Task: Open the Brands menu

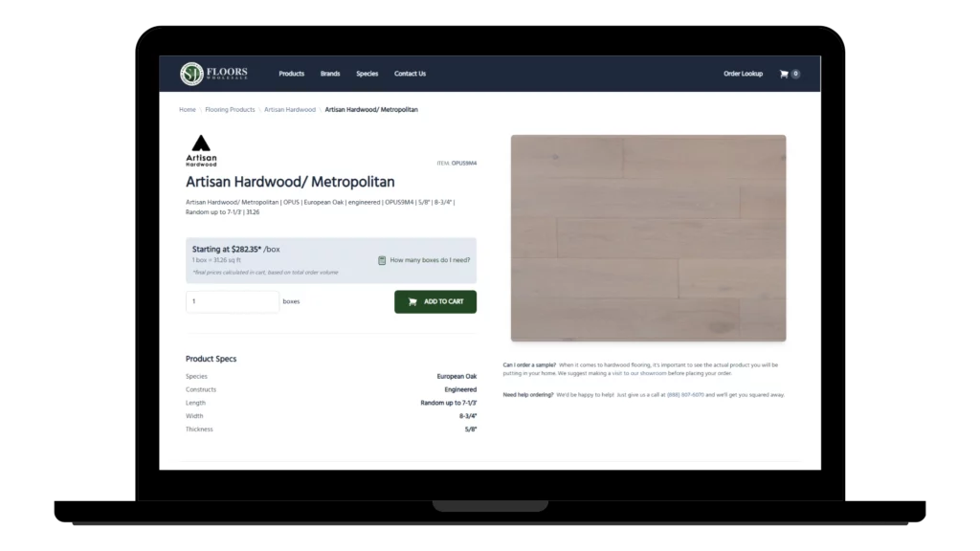Action: (330, 74)
